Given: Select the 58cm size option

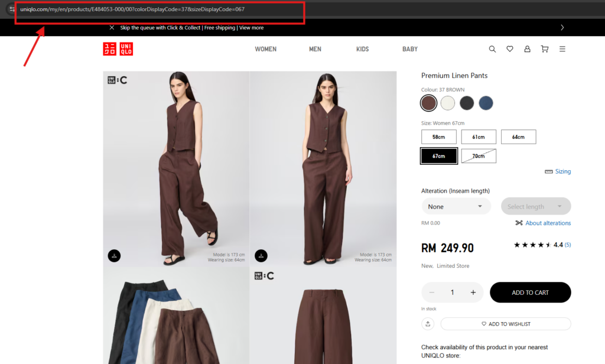Looking at the screenshot, I should (x=438, y=137).
